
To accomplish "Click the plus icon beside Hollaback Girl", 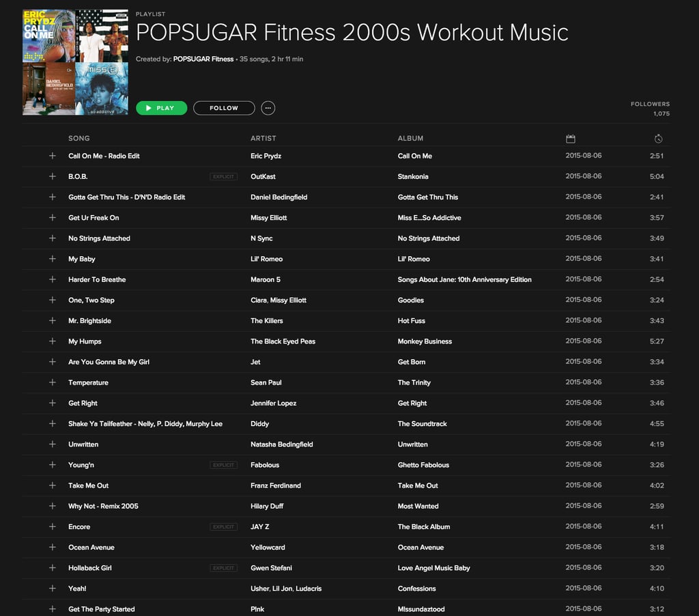I will 52,568.
